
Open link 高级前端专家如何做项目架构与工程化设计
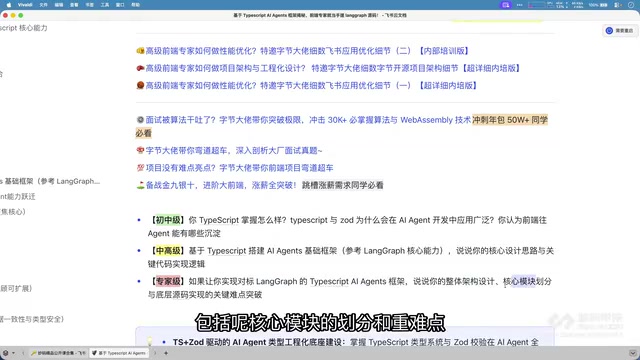[333, 68]
